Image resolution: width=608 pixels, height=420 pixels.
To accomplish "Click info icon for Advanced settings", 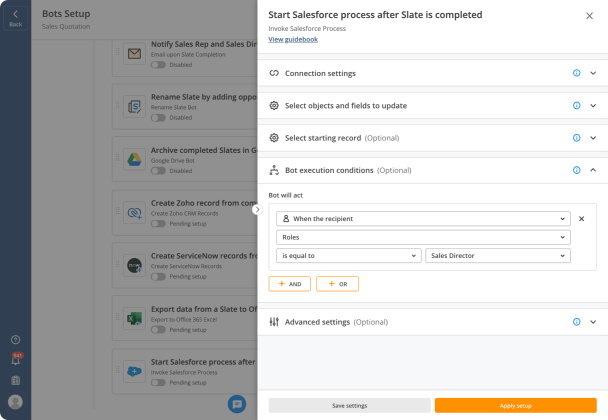I will pyautogui.click(x=577, y=321).
